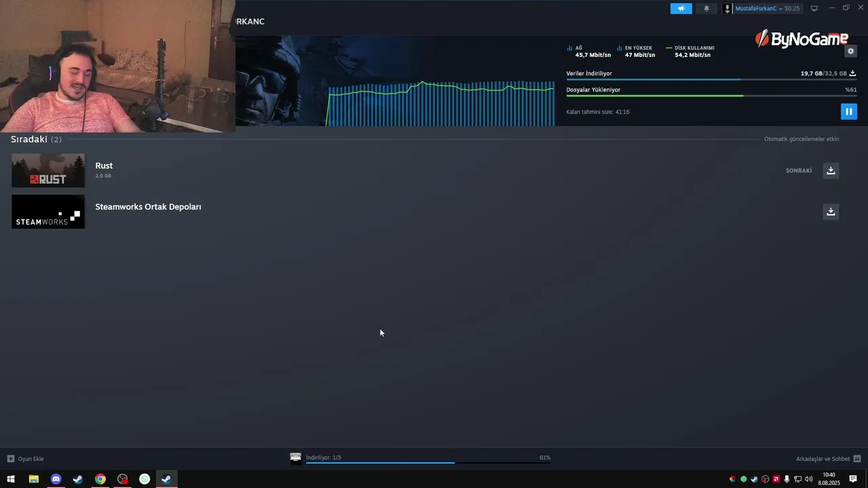Open Arkadaşlar ve Sohbet panel
Screen dimensions: 868x488
coord(823,459)
